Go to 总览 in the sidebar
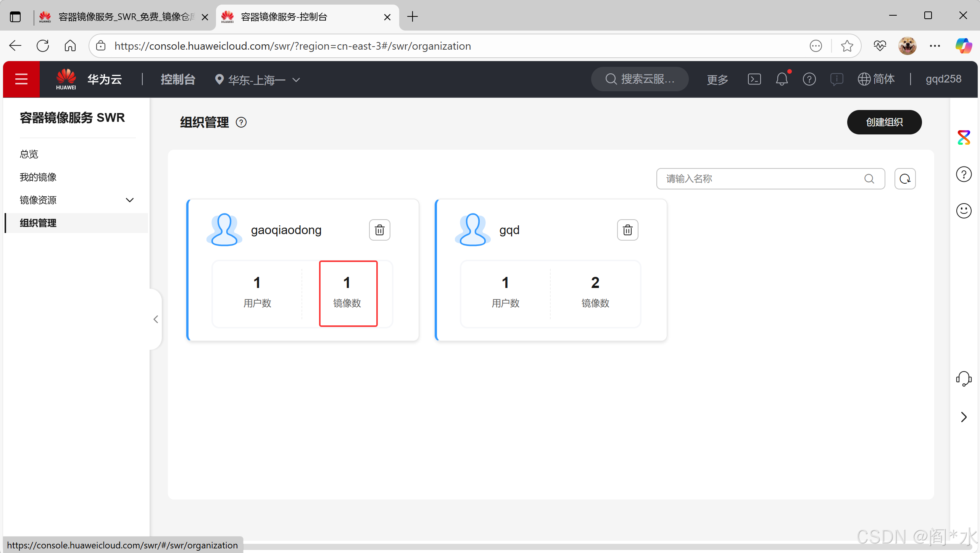This screenshot has width=980, height=553. [29, 154]
